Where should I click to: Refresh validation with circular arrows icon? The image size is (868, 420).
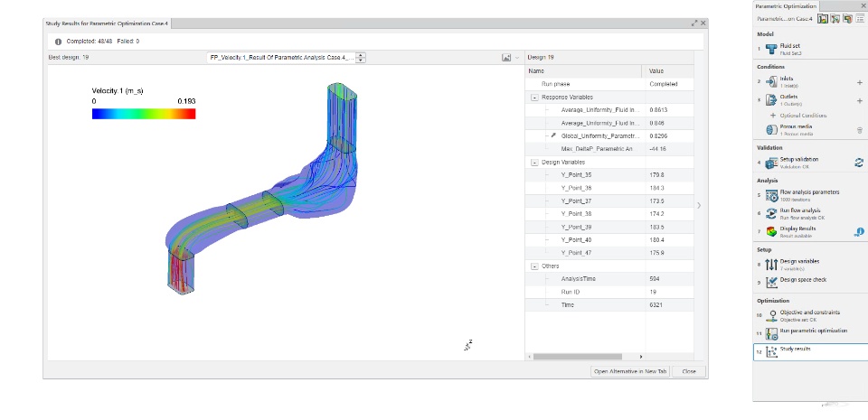coord(859,163)
